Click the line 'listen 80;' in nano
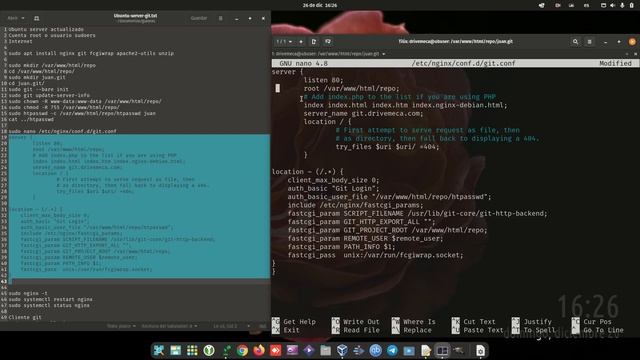This screenshot has height=360, width=640. (x=323, y=80)
